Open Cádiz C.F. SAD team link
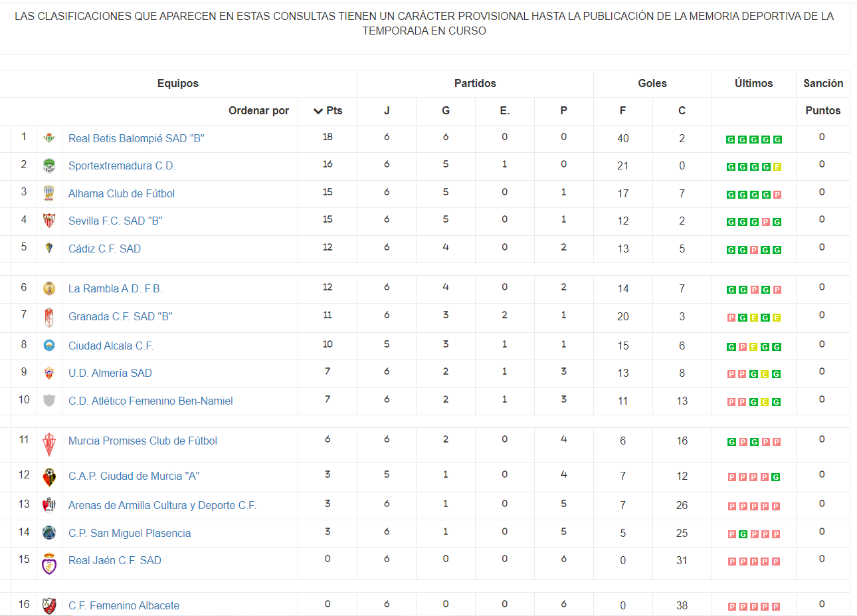The width and height of the screenshot is (857, 616). click(104, 249)
